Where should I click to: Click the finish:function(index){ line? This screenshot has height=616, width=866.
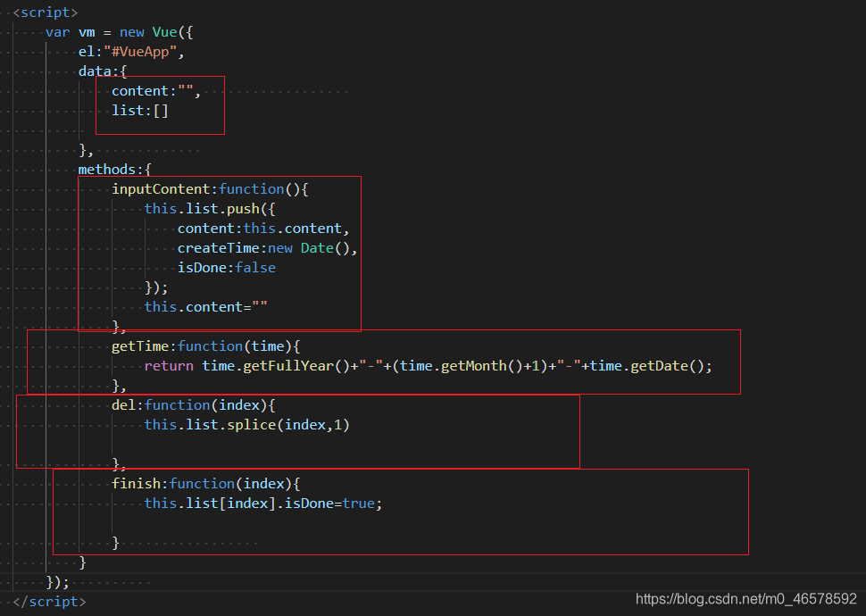pyautogui.click(x=206, y=483)
